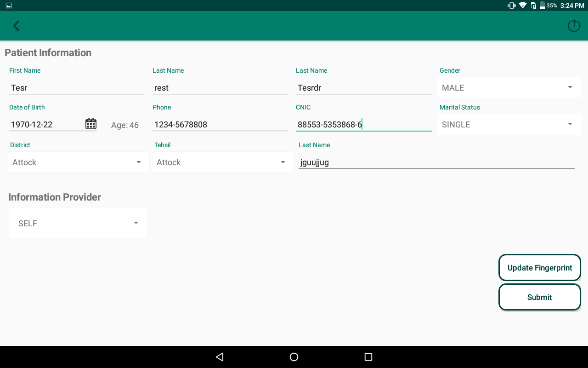Tap the Android home navigation button
Viewport: 588px width, 368px height.
point(294,357)
